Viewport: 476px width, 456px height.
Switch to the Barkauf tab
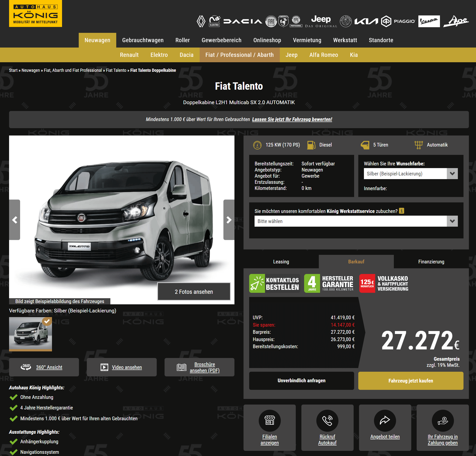click(356, 262)
